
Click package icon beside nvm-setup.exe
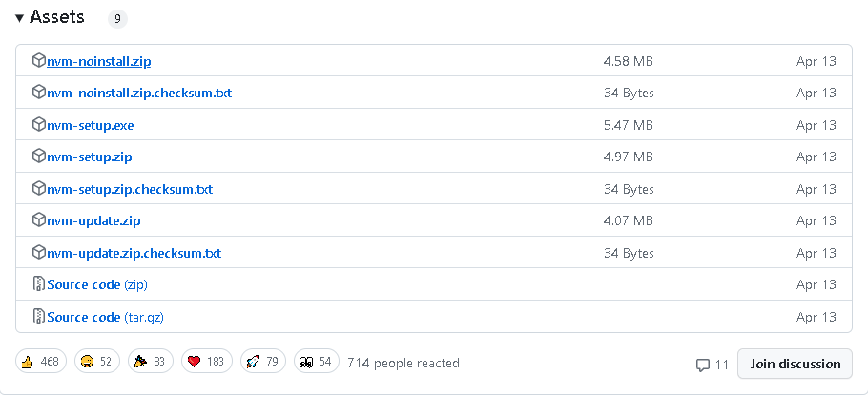pyautogui.click(x=39, y=125)
